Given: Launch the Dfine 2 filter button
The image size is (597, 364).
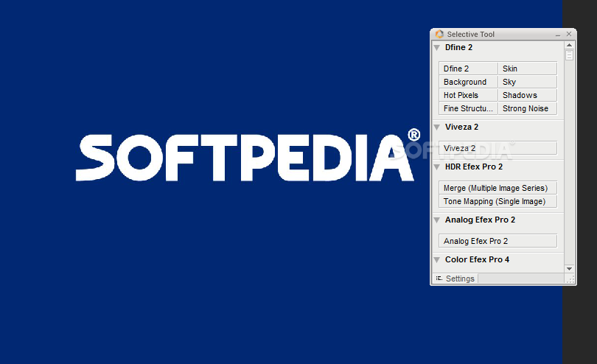Looking at the screenshot, I should click(x=468, y=69).
